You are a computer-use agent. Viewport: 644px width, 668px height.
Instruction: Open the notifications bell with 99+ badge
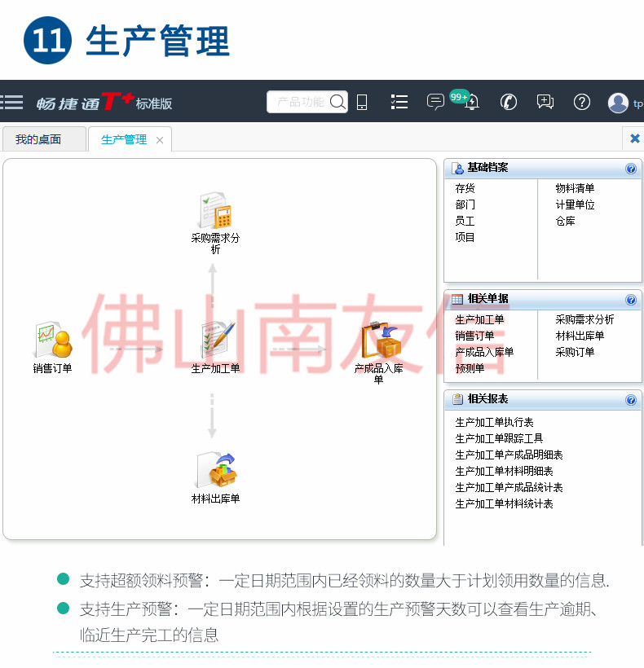471,103
